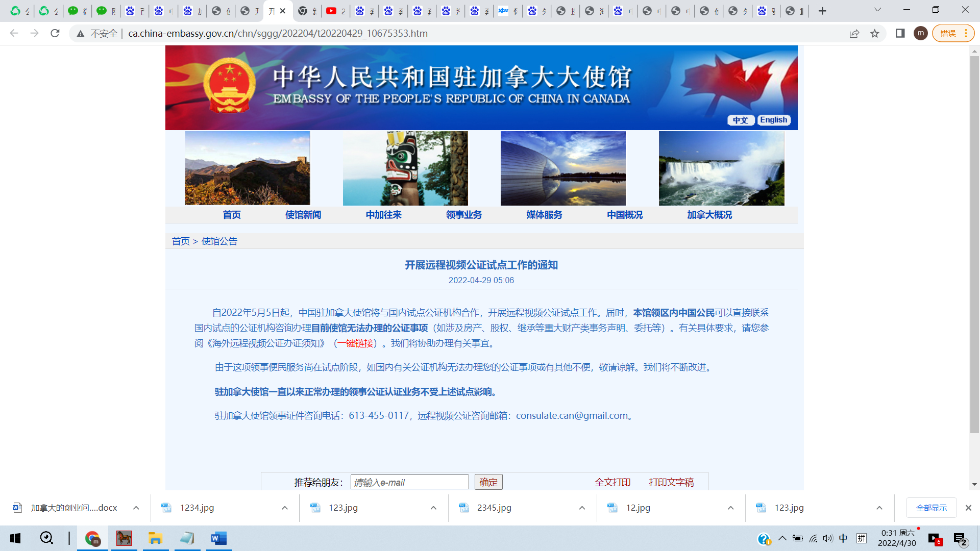The width and height of the screenshot is (980, 551).
Task: Click the browser back arrow
Action: [x=14, y=33]
